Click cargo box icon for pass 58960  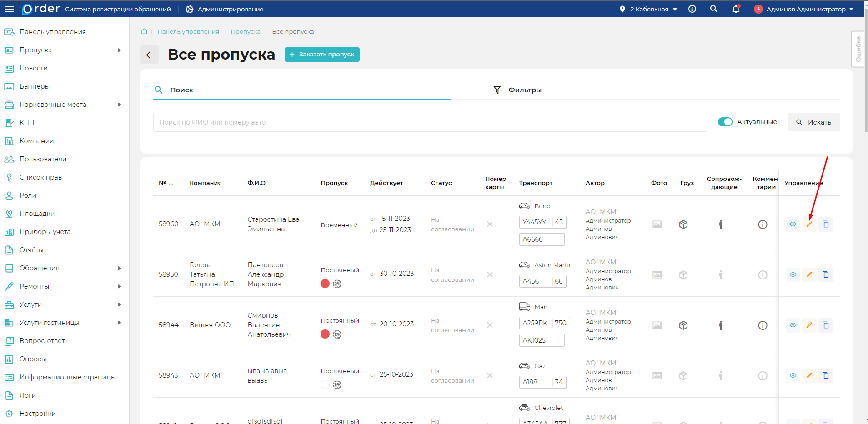683,224
